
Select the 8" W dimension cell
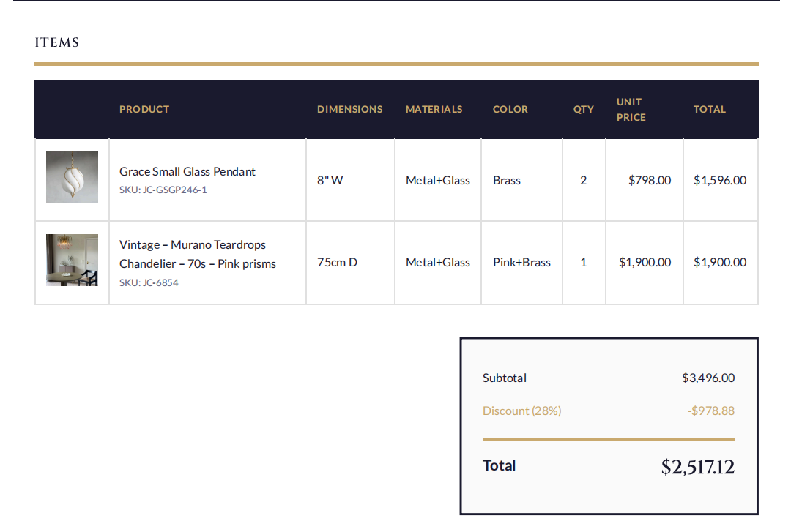pos(330,181)
